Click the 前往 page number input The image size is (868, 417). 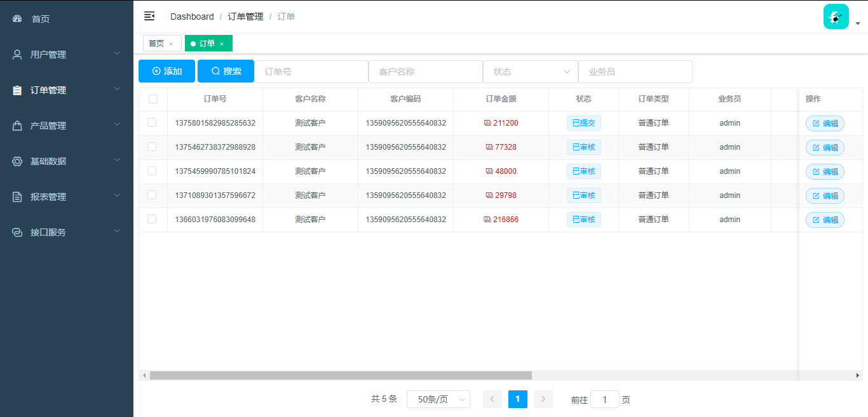pos(605,399)
